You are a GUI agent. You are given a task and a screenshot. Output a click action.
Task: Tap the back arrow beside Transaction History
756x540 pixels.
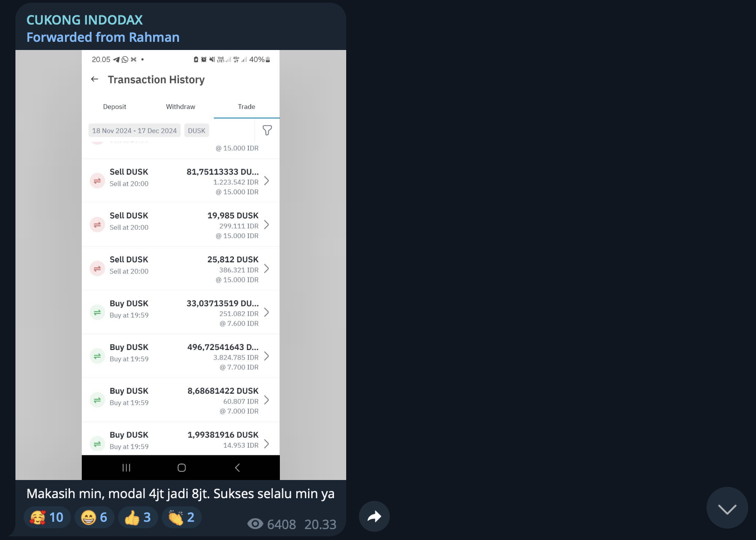94,79
